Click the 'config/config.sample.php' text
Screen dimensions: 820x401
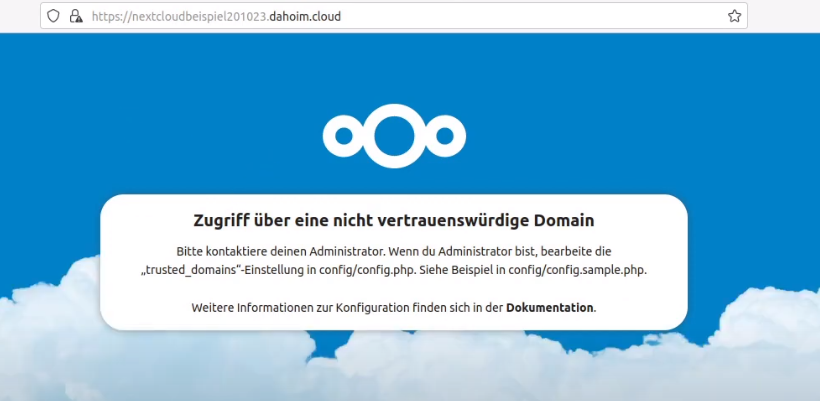pyautogui.click(x=577, y=272)
